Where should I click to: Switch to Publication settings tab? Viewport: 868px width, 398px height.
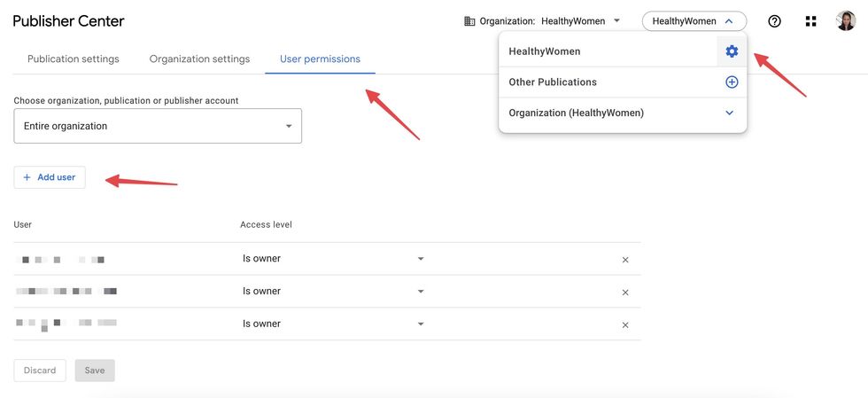pos(73,59)
